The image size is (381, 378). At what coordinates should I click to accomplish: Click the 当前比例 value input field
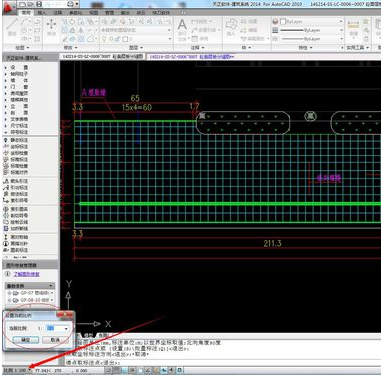[x=55, y=329]
